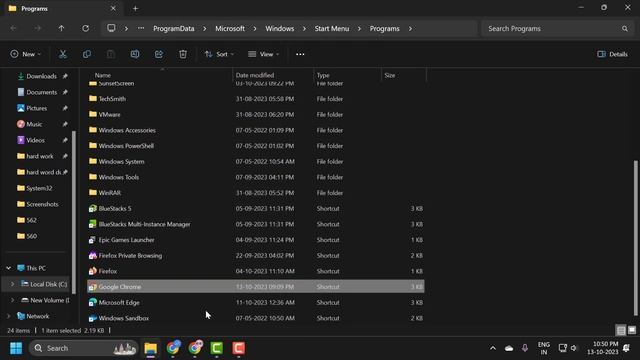Open the New item dropdown
Image resolution: width=640 pixels, height=360 pixels.
[25, 54]
